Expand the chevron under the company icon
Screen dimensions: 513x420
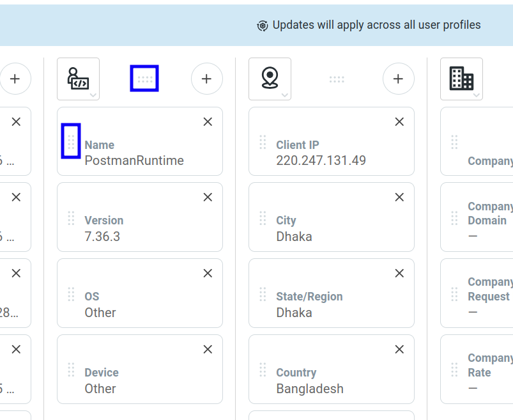click(x=477, y=93)
